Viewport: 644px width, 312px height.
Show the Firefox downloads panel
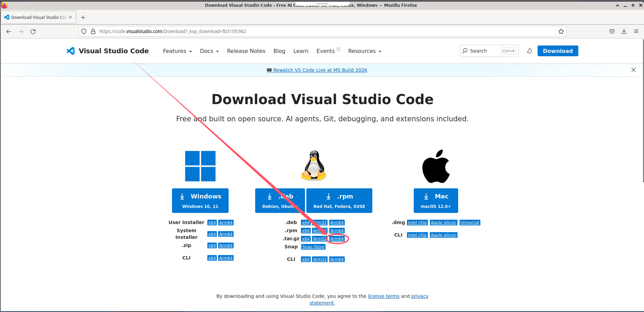pos(624,31)
